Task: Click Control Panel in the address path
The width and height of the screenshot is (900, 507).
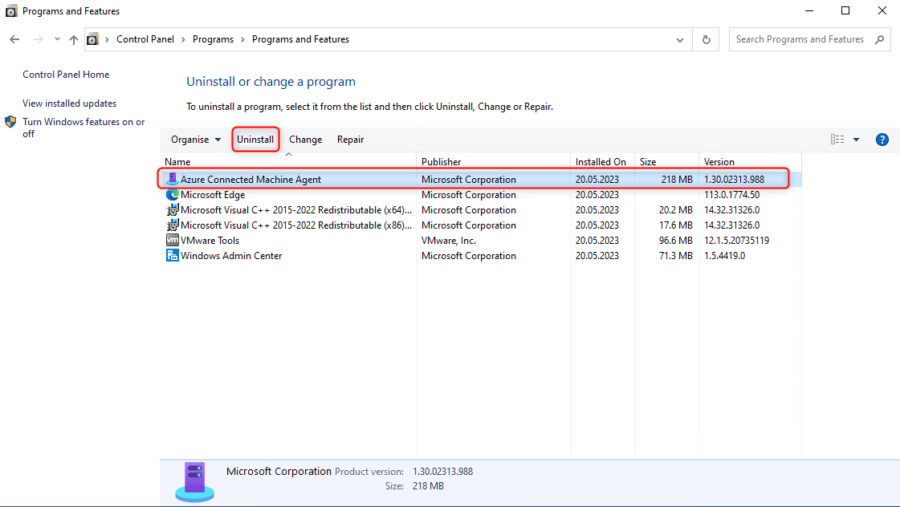Action: tap(145, 39)
